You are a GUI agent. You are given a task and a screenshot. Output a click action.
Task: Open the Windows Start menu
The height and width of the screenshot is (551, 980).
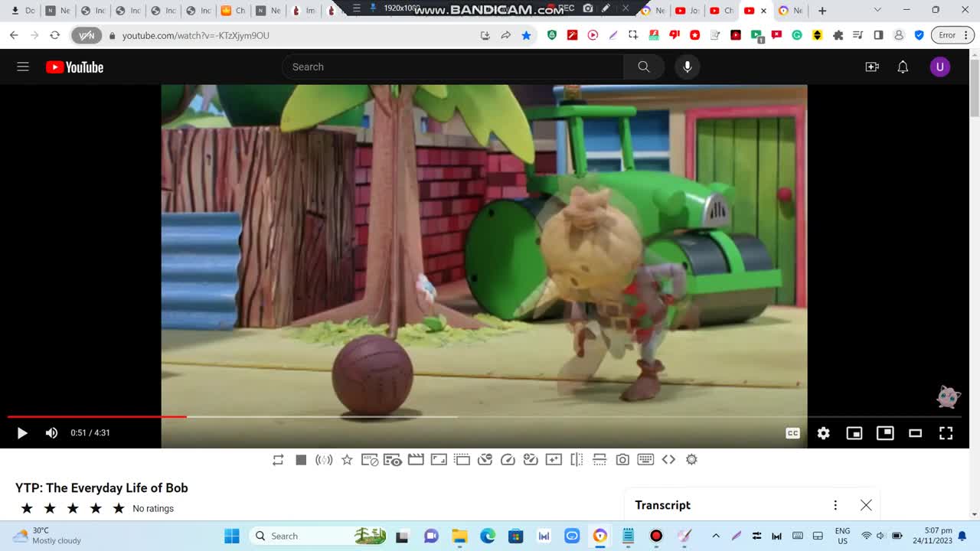231,536
